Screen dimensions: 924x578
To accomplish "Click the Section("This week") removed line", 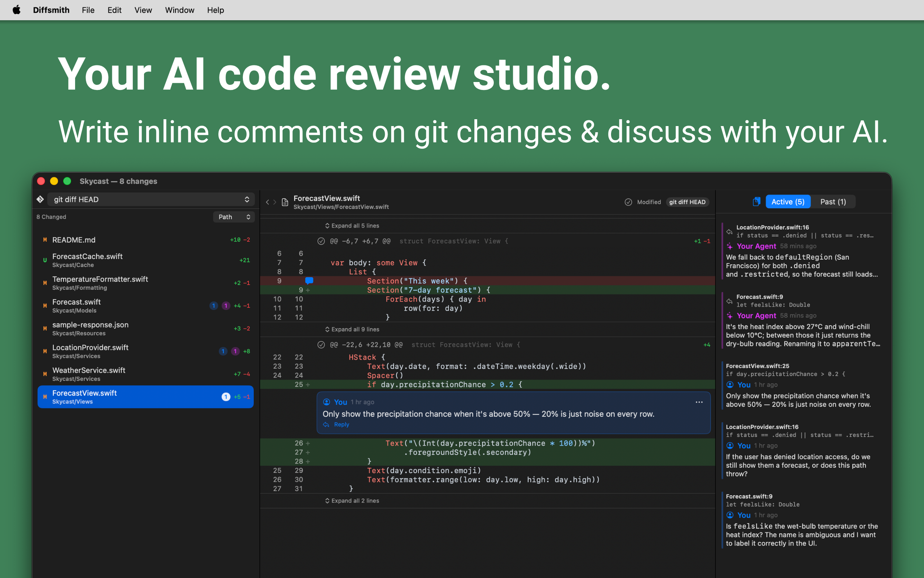I will coord(487,281).
